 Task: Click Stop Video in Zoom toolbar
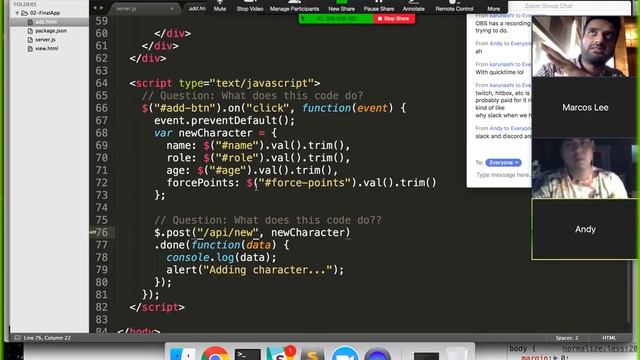tap(250, 6)
